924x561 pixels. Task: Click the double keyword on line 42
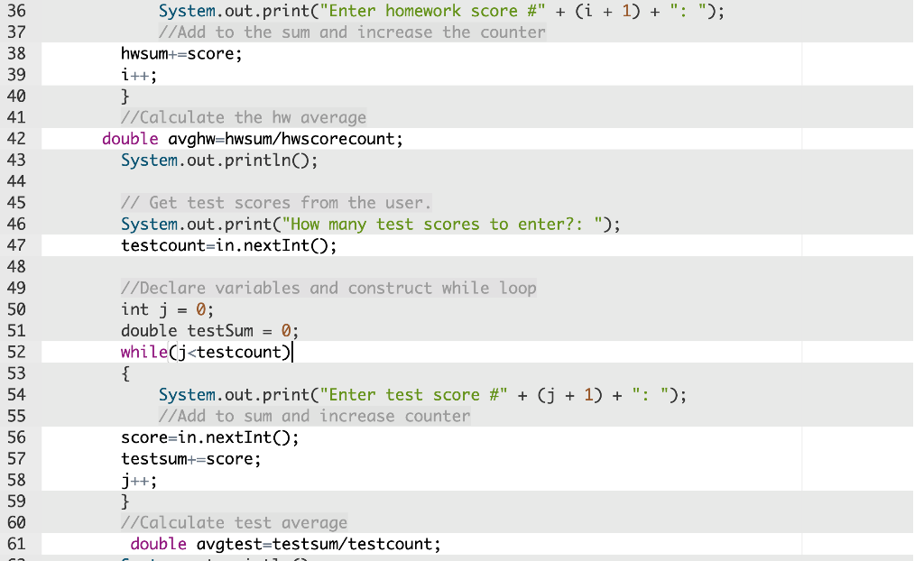pos(129,138)
